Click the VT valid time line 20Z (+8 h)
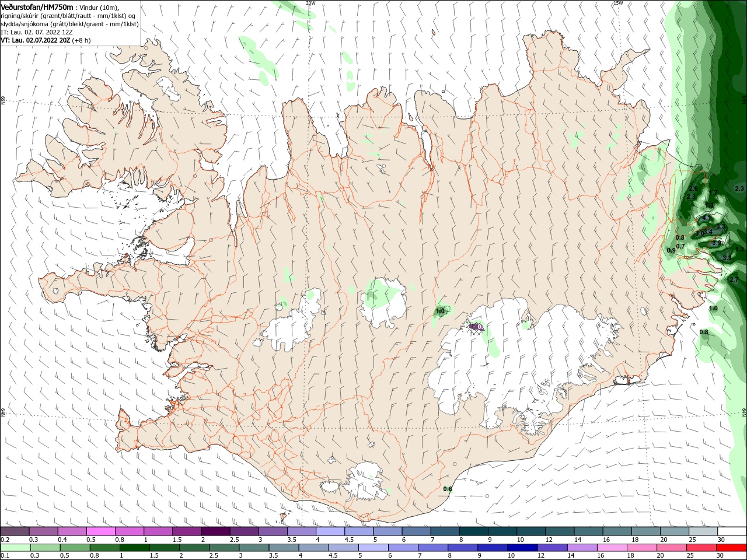The width and height of the screenshot is (747, 560). [x=46, y=40]
